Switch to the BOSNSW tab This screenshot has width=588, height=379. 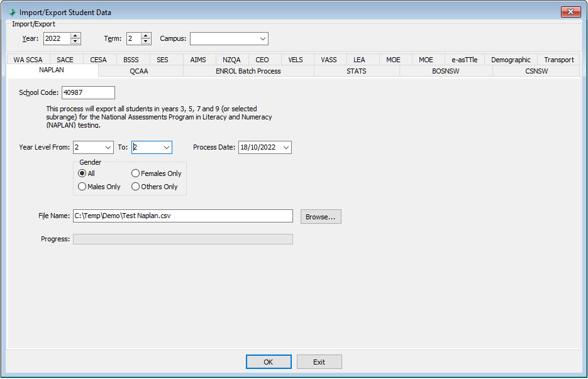coord(445,71)
